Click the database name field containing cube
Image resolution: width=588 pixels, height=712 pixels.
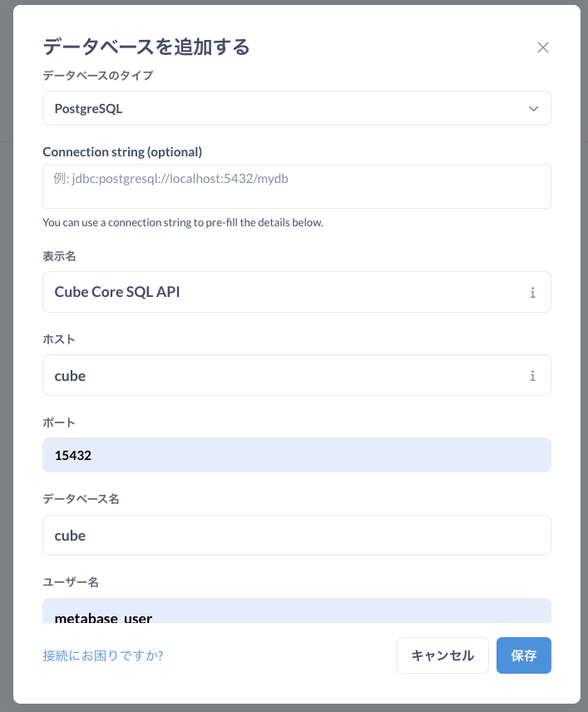[x=297, y=536]
